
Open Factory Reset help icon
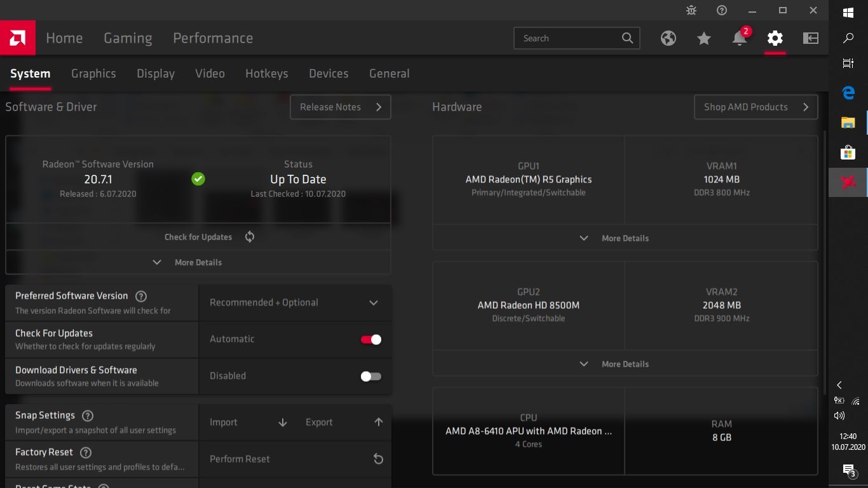[86, 452]
